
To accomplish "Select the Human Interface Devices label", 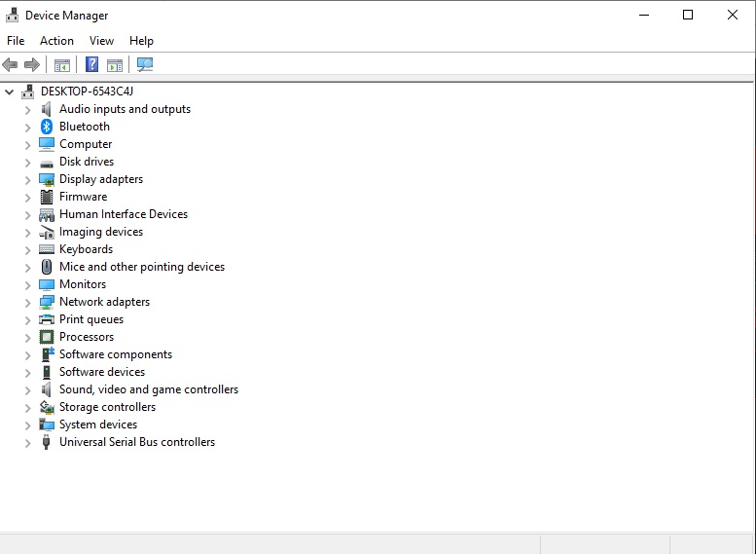I will 124,214.
